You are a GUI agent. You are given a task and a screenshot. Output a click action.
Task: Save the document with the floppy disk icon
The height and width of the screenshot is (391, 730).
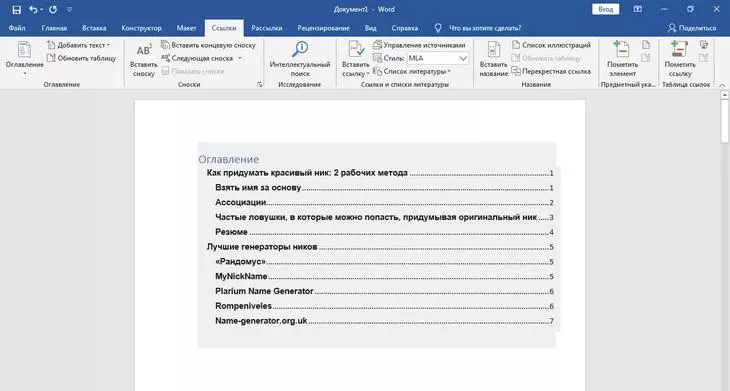click(x=16, y=9)
